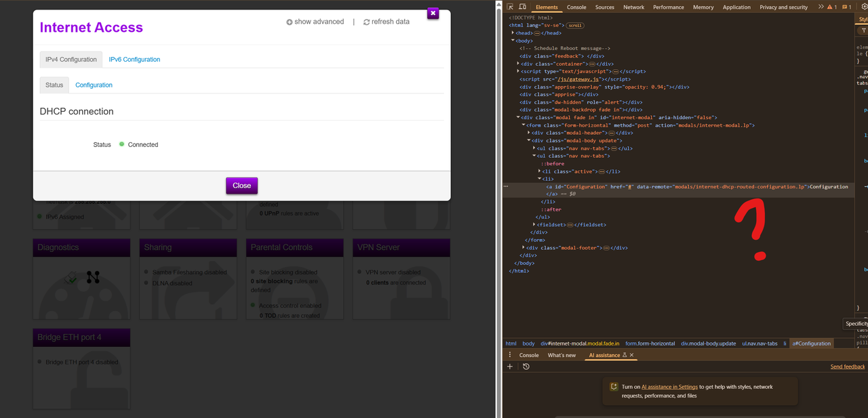The height and width of the screenshot is (418, 868).
Task: Click the scroll badge on html element
Action: [575, 25]
